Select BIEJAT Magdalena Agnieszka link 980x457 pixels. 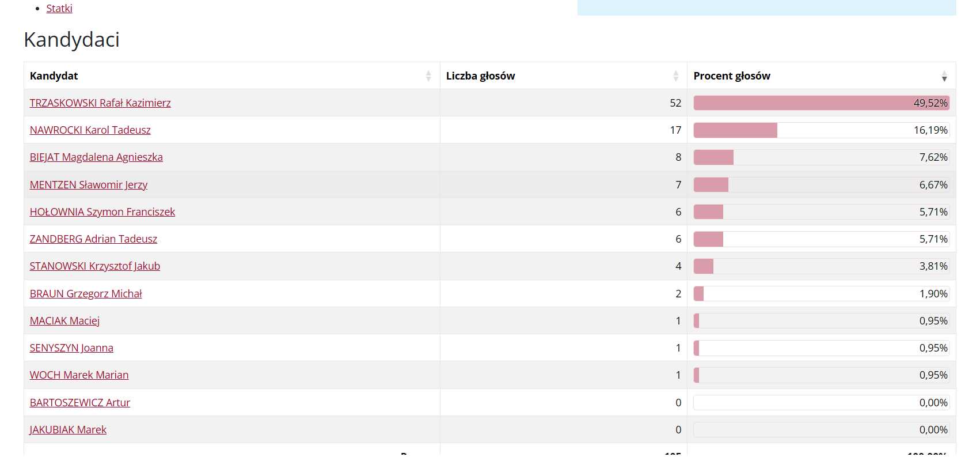96,157
